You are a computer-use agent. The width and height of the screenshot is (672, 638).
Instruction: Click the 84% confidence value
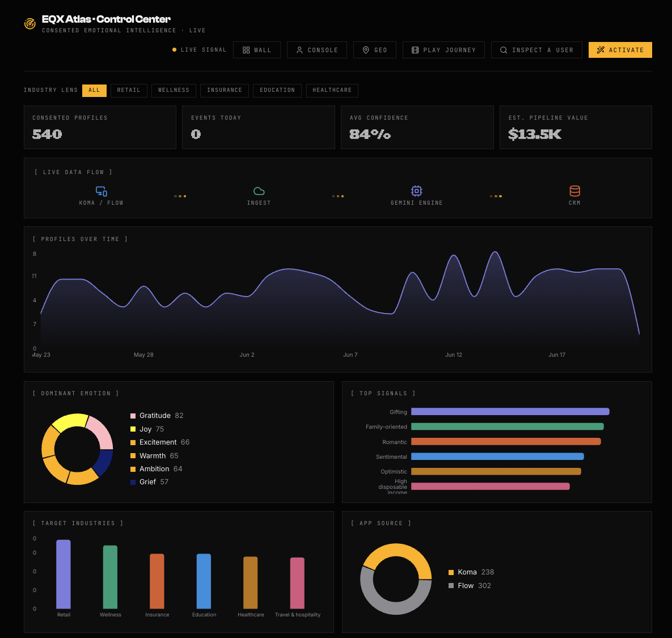[370, 134]
